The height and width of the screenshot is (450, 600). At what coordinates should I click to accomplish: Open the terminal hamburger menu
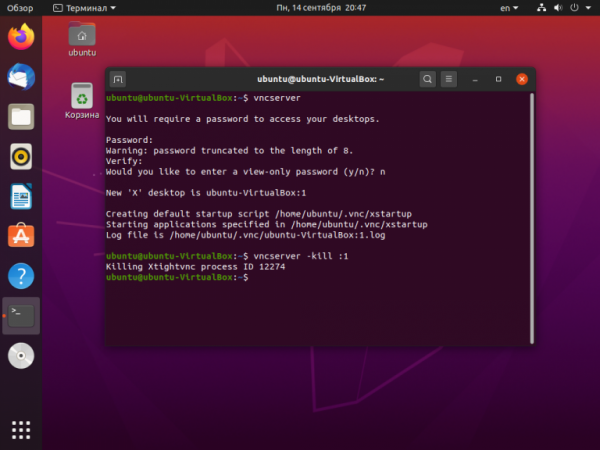click(x=449, y=79)
